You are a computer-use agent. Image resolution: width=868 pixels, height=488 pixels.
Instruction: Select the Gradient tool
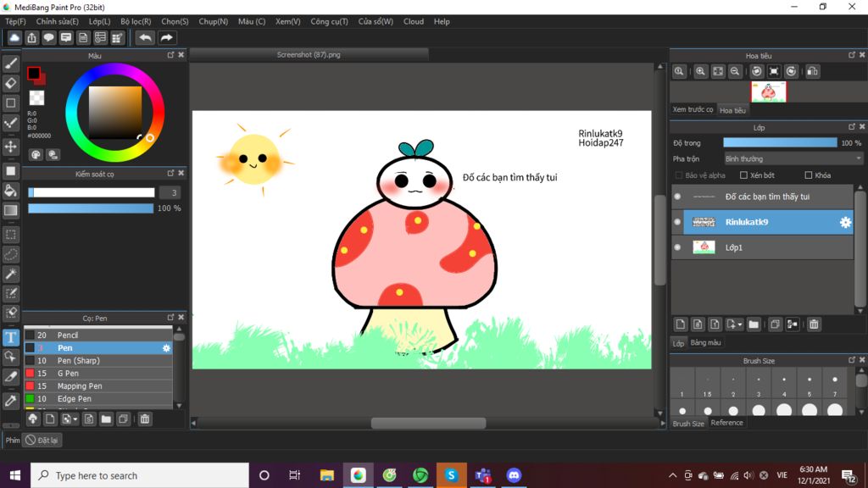coord(10,210)
